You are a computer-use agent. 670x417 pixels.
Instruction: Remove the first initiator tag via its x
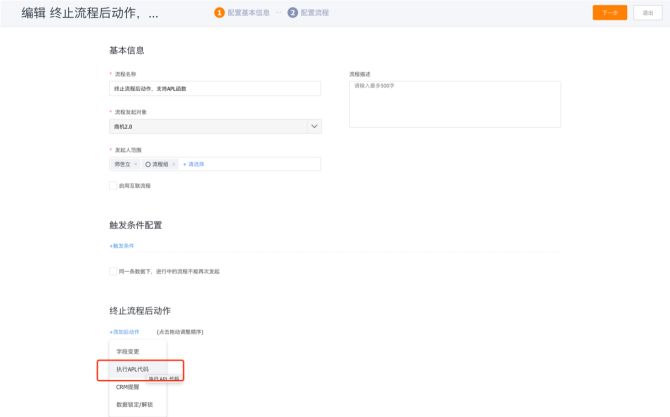point(136,164)
